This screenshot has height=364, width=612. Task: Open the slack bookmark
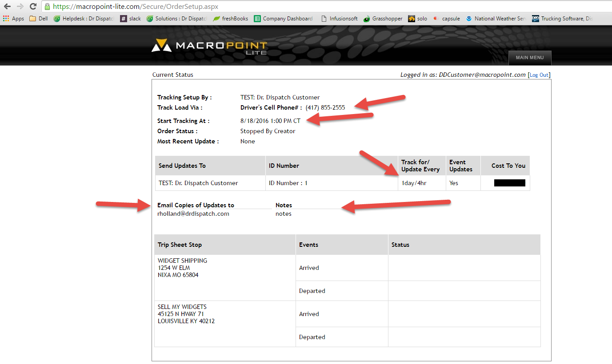pyautogui.click(x=131, y=19)
